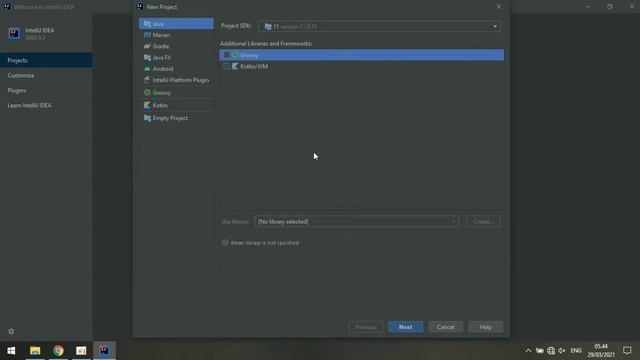Close the New Project dialog
The image size is (640, 360).
pos(499,7)
